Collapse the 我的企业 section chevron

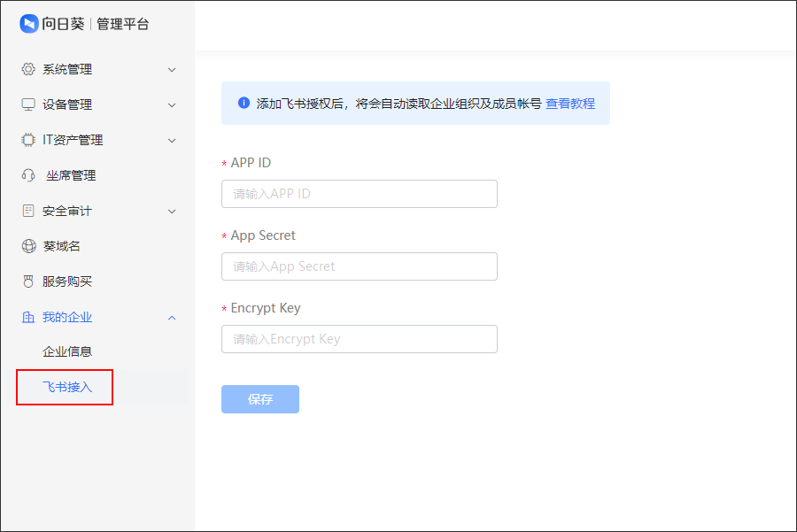172,318
